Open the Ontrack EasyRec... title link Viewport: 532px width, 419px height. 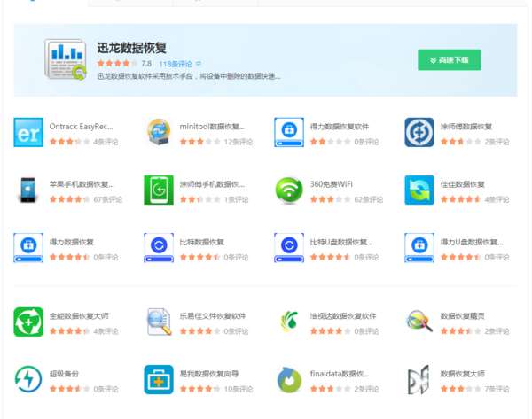click(81, 127)
